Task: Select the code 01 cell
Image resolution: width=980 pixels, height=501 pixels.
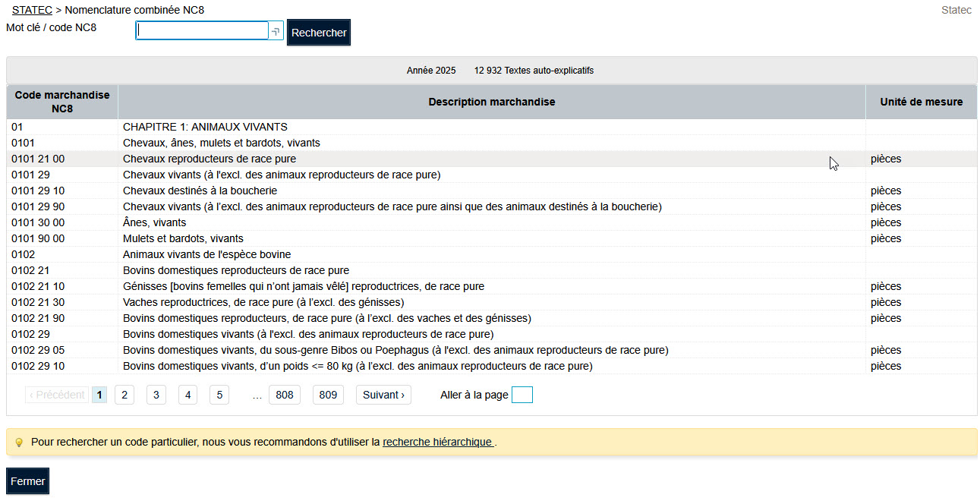Action: click(62, 127)
